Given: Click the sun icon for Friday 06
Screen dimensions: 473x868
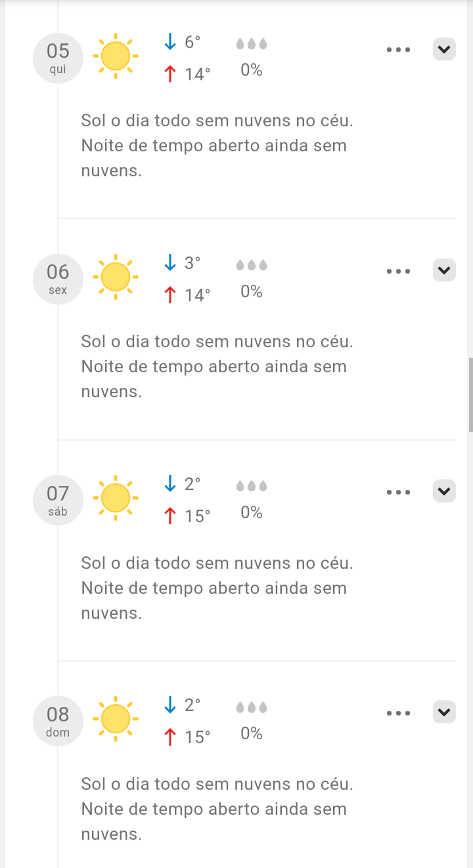Looking at the screenshot, I should pyautogui.click(x=116, y=277).
